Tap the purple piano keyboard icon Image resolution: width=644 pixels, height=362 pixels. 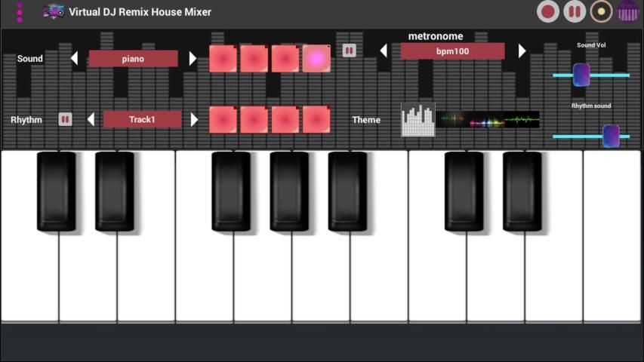pos(628,11)
